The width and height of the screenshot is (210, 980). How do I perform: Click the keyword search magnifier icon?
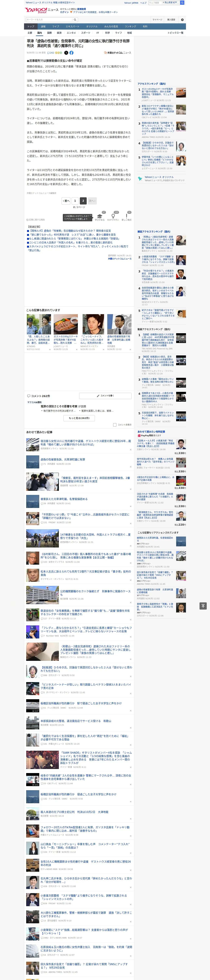75,20
